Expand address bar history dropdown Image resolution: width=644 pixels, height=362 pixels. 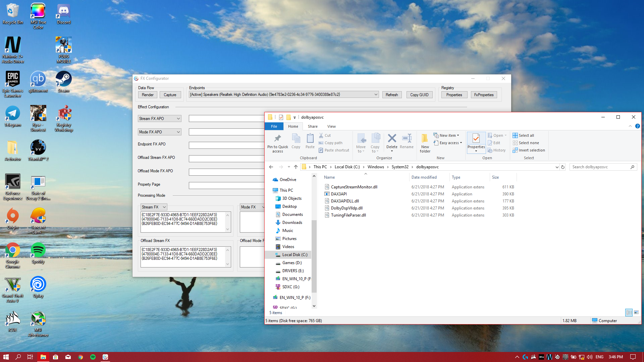coord(557,167)
